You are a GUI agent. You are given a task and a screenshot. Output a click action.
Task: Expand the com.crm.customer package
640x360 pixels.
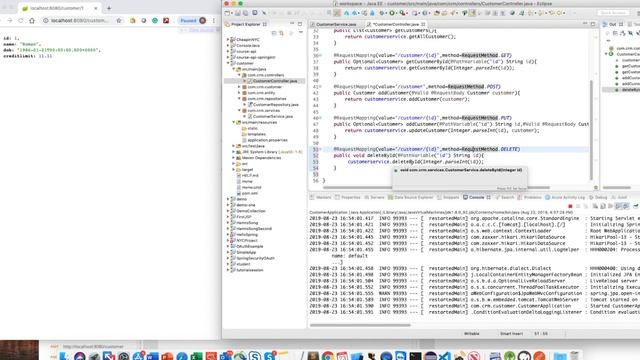240,87
